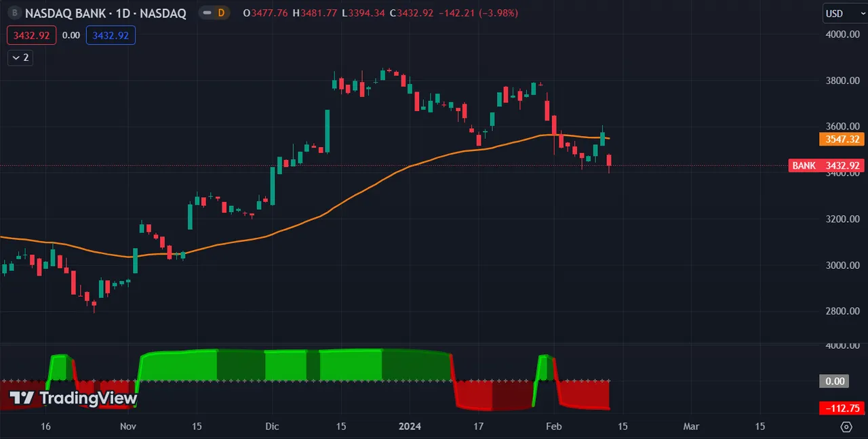Click the 2800.00 price scale label
The image size is (868, 439).
click(843, 311)
